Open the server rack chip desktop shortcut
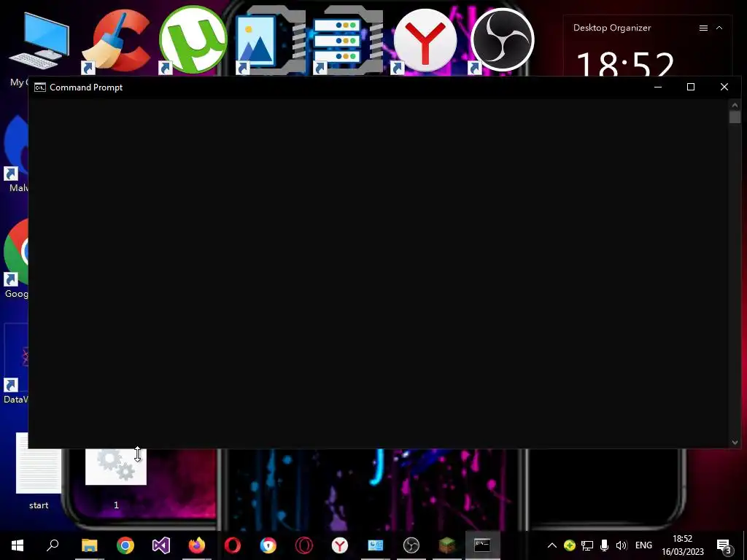Screen dimensions: 747x560 (x=348, y=40)
